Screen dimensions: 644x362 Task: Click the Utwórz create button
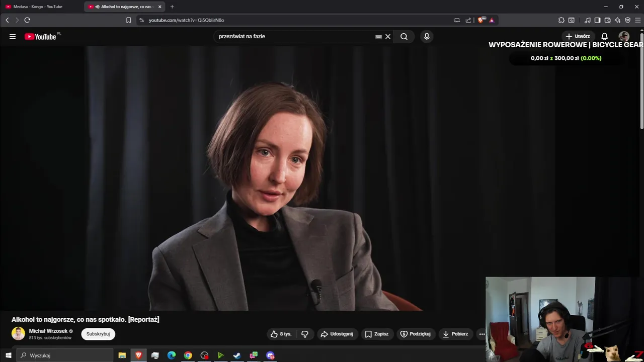click(578, 36)
